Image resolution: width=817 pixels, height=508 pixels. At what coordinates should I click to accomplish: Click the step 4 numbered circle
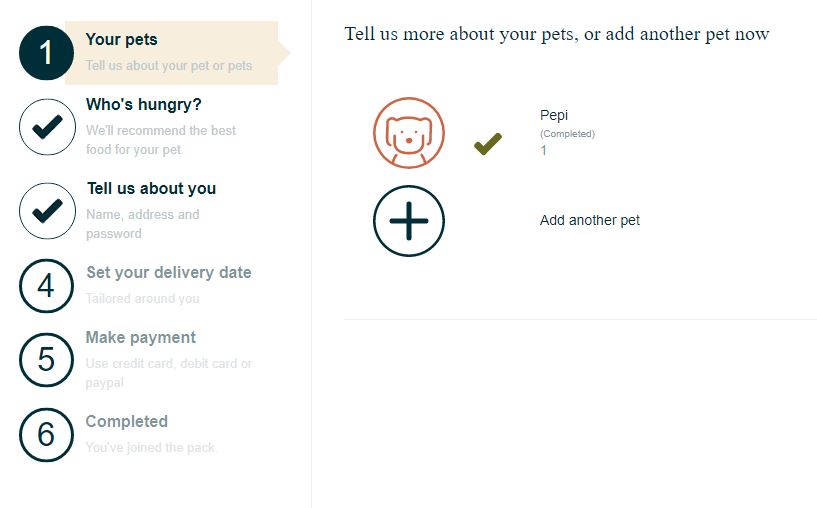click(46, 286)
